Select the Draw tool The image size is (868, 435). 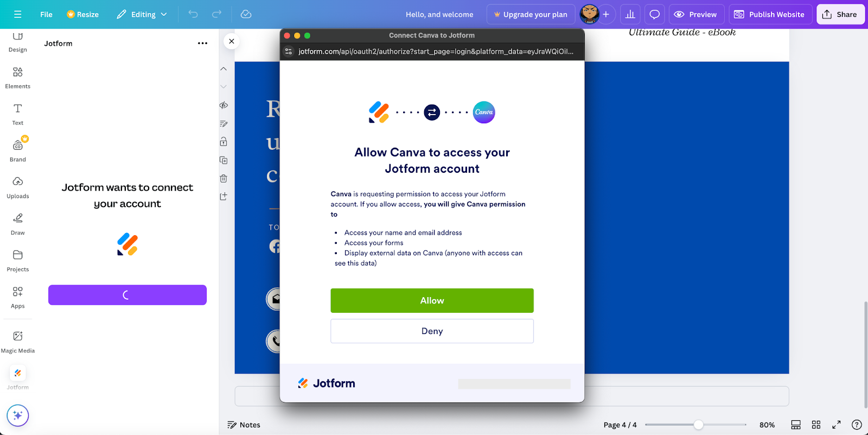[17, 224]
